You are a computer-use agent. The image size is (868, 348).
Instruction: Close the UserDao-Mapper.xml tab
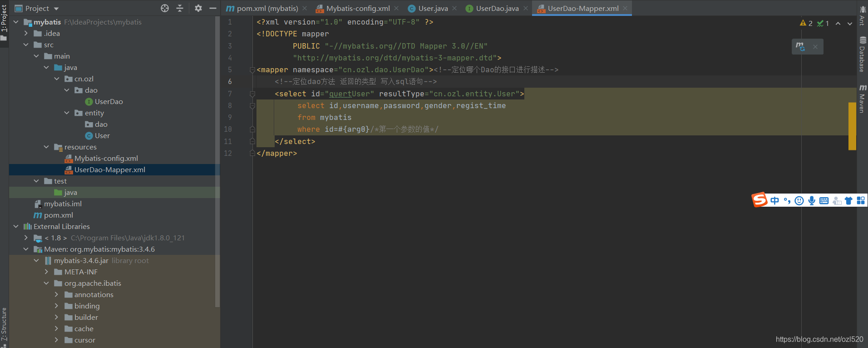click(x=625, y=8)
